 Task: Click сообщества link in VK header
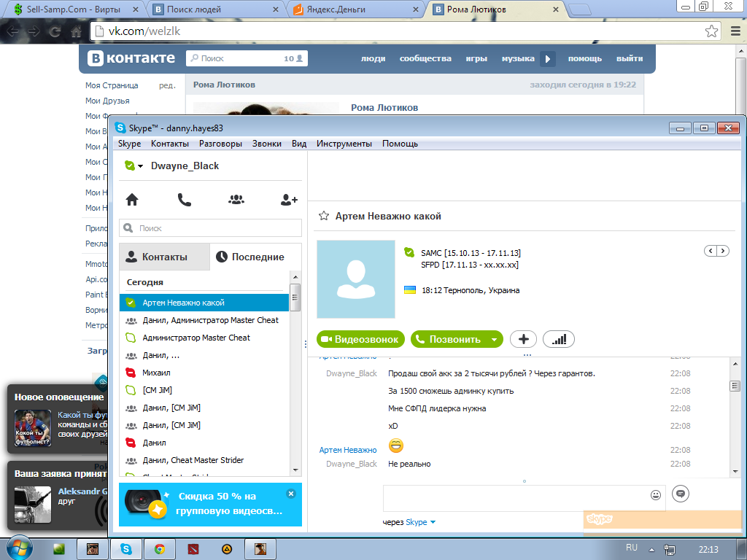click(x=425, y=58)
